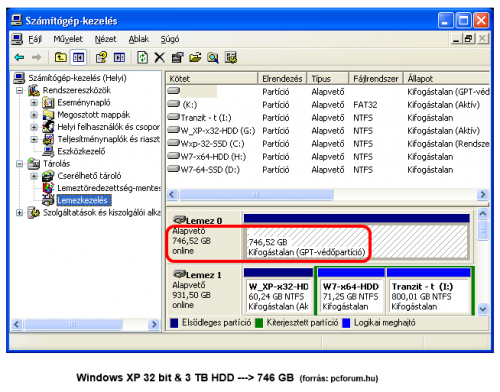Click the Cserélhető tároló icon
The image size is (500, 392).
pos(48,176)
